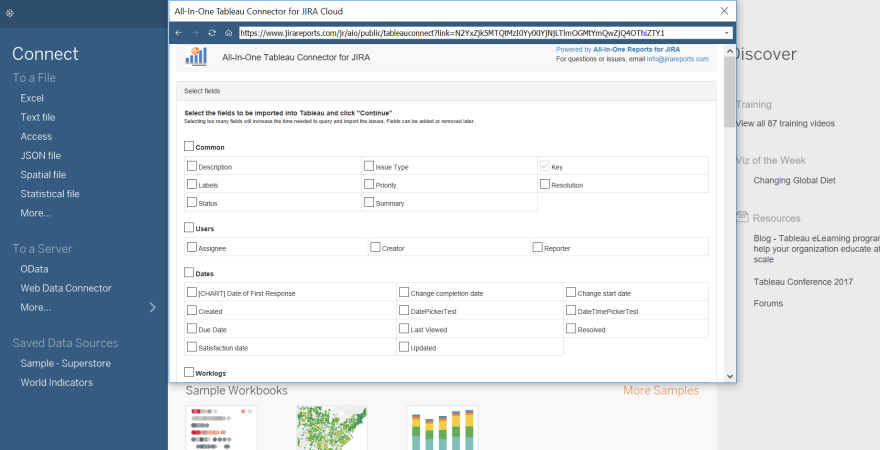Open the stacked bar chart sample workbook

442,428
